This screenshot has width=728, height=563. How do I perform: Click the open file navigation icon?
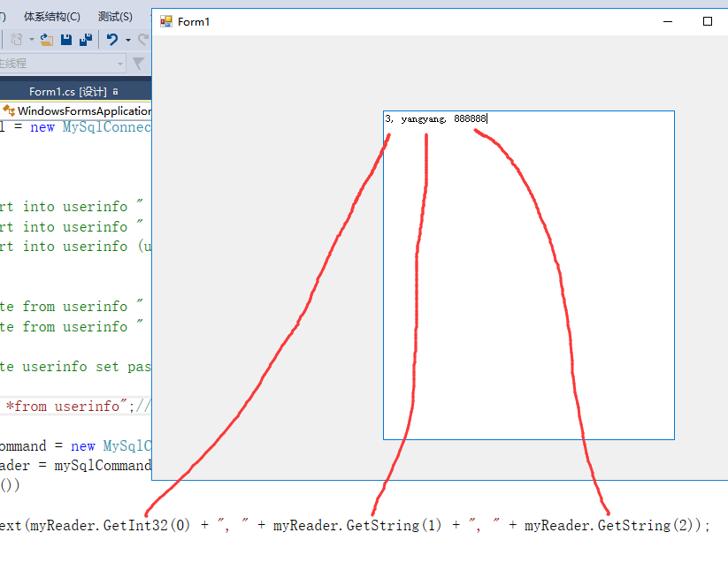(x=44, y=39)
